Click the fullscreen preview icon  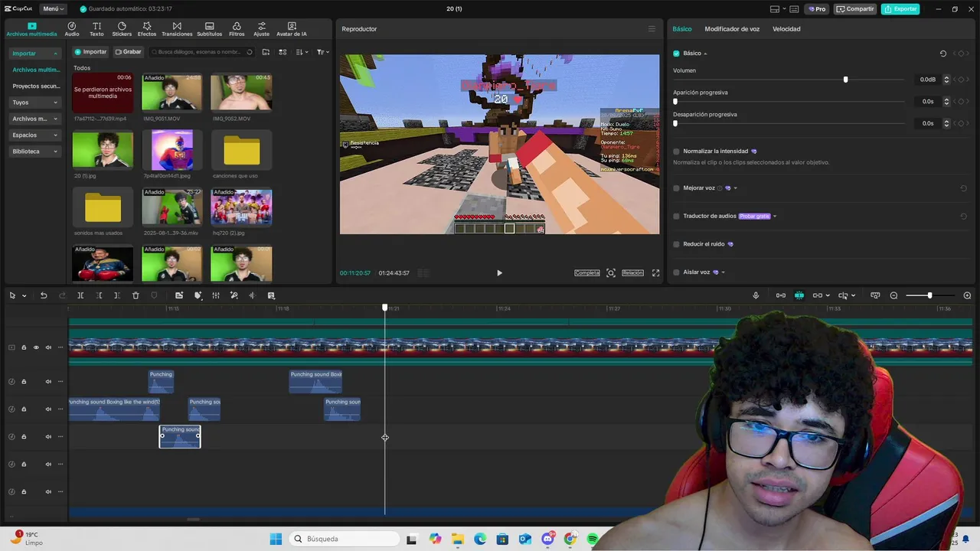point(655,273)
